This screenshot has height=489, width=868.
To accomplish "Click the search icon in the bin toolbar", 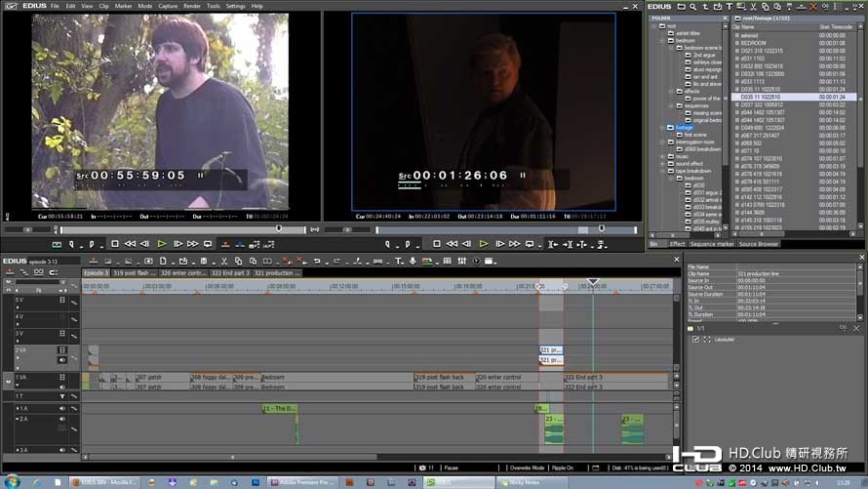I will [x=692, y=7].
